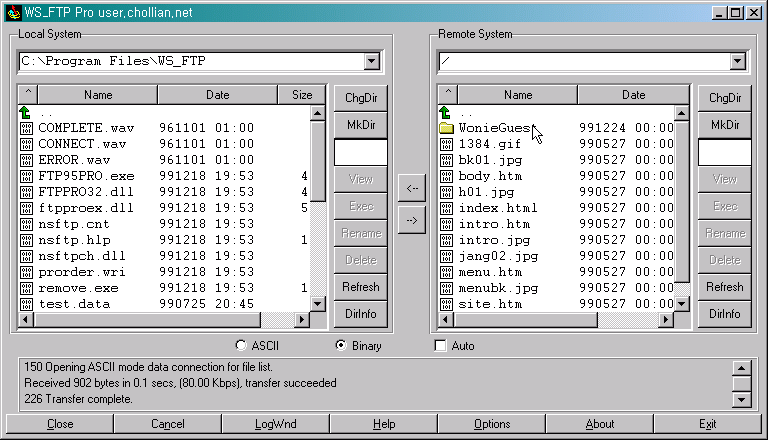The image size is (768, 440).
Task: Select the intro.htm file icon
Action: click(446, 224)
